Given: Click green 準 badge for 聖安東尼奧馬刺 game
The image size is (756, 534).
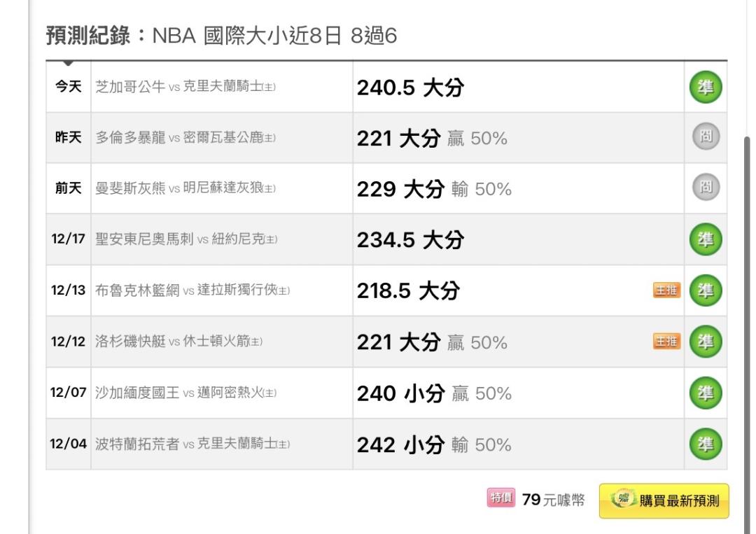Looking at the screenshot, I should (706, 240).
